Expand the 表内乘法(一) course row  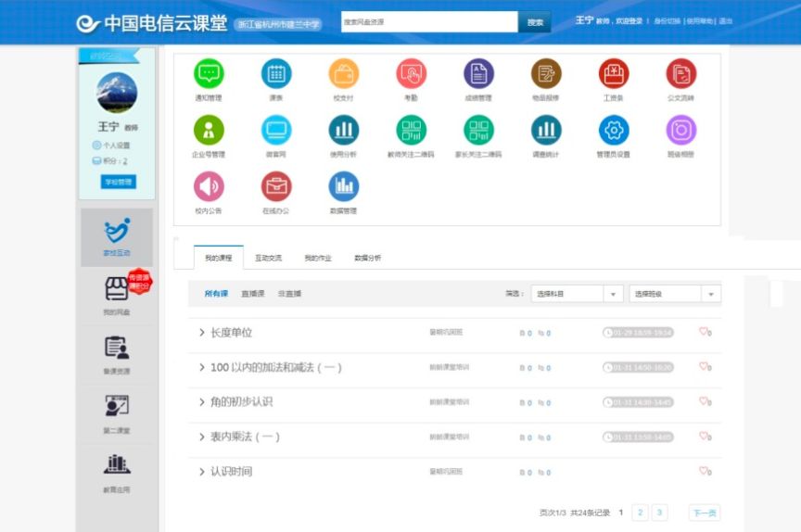click(202, 437)
